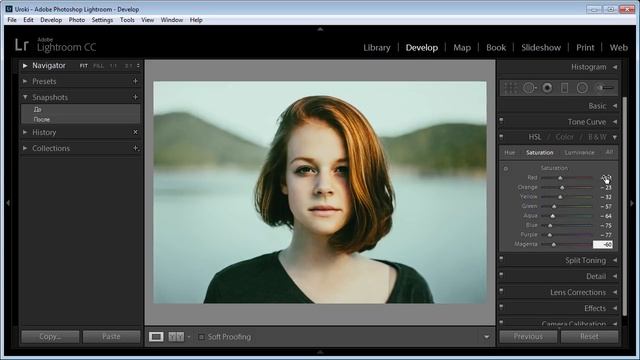Click the Reset button
This screenshot has width=640, height=360.
[589, 337]
